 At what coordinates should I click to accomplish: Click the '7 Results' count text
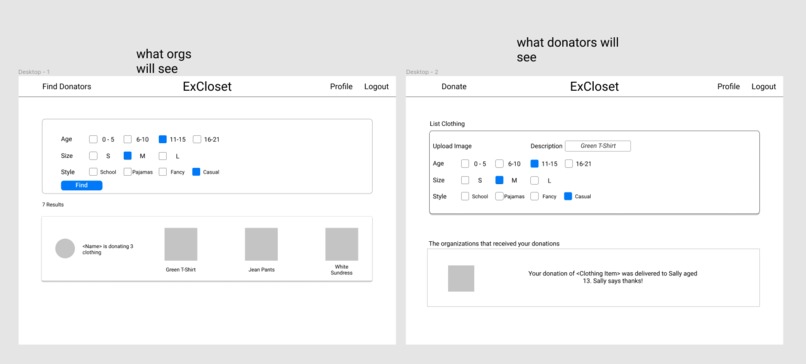tap(53, 205)
